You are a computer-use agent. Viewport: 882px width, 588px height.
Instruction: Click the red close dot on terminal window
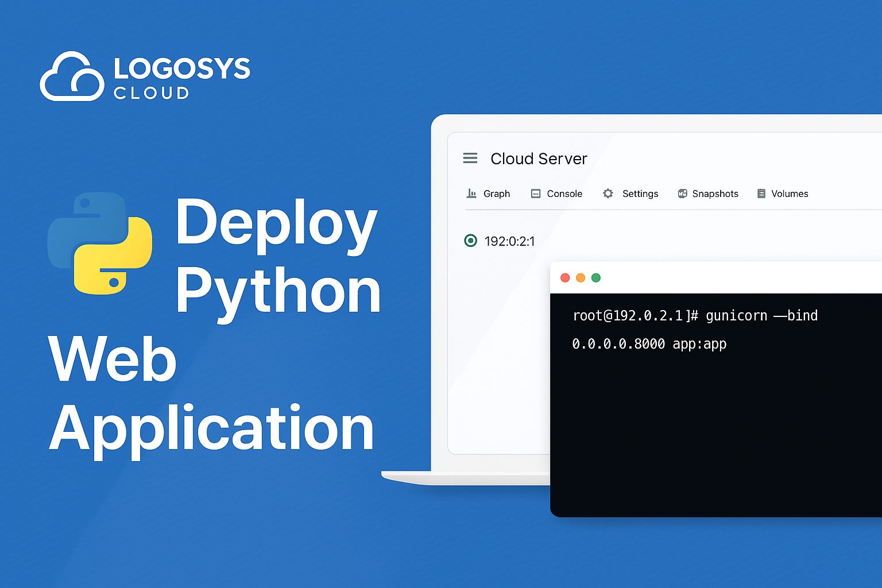coord(565,277)
